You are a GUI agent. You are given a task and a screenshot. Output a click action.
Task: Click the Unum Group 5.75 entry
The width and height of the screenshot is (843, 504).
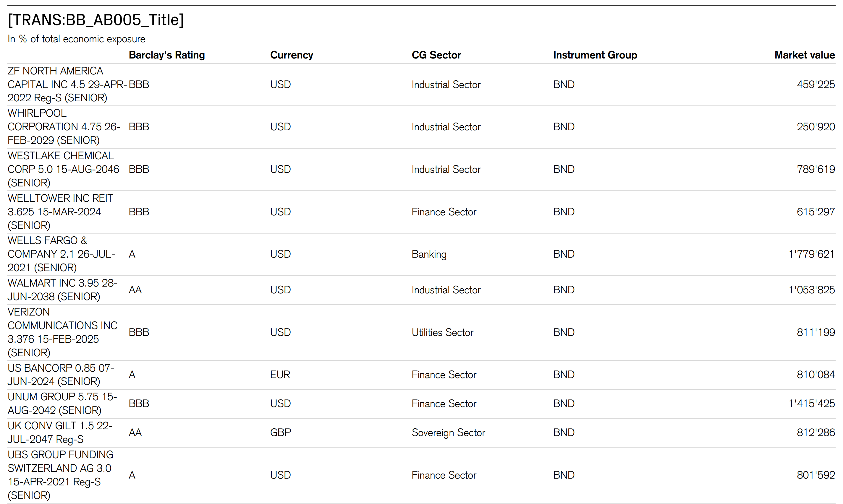point(62,404)
